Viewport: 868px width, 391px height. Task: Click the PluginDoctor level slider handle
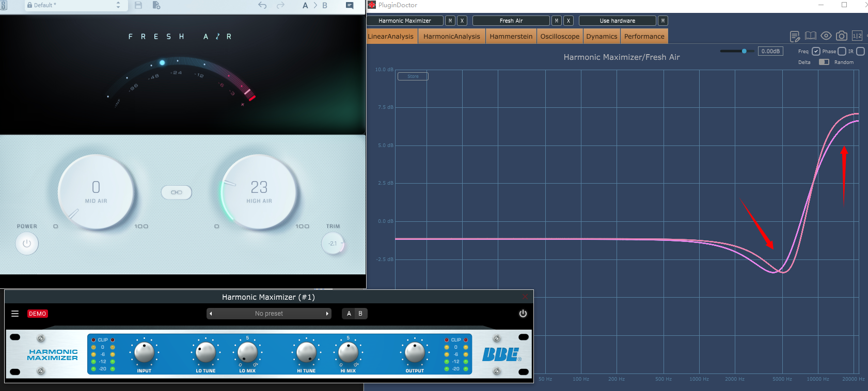(x=744, y=51)
